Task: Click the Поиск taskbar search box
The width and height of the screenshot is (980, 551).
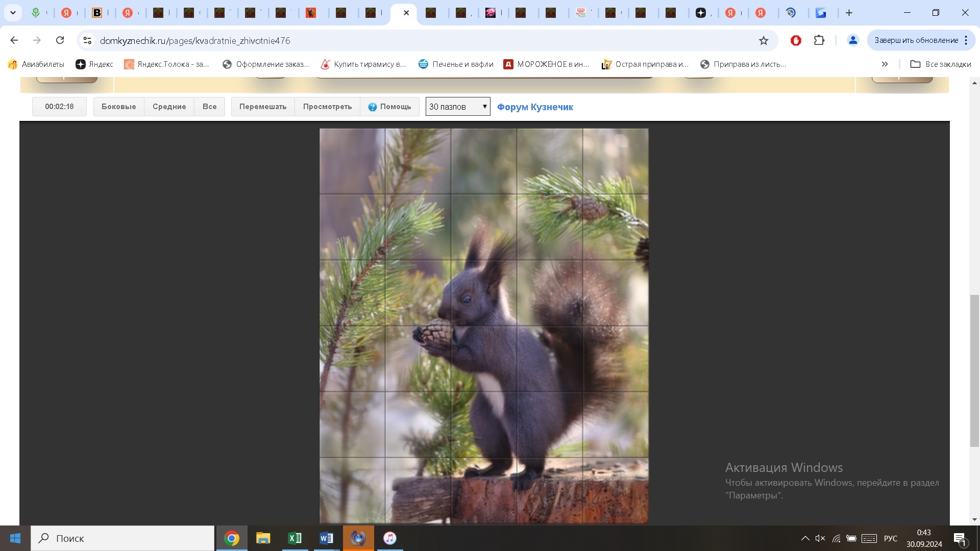Action: pyautogui.click(x=122, y=538)
